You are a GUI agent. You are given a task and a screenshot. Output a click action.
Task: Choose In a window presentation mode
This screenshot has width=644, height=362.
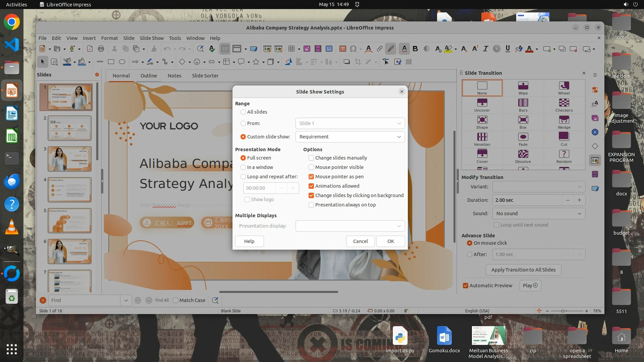pos(243,167)
